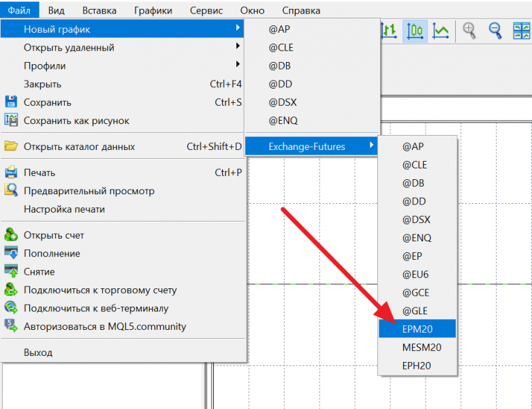This screenshot has height=409, width=532.
Task: Select @DB in Exchange-Futures list
Action: (x=418, y=183)
